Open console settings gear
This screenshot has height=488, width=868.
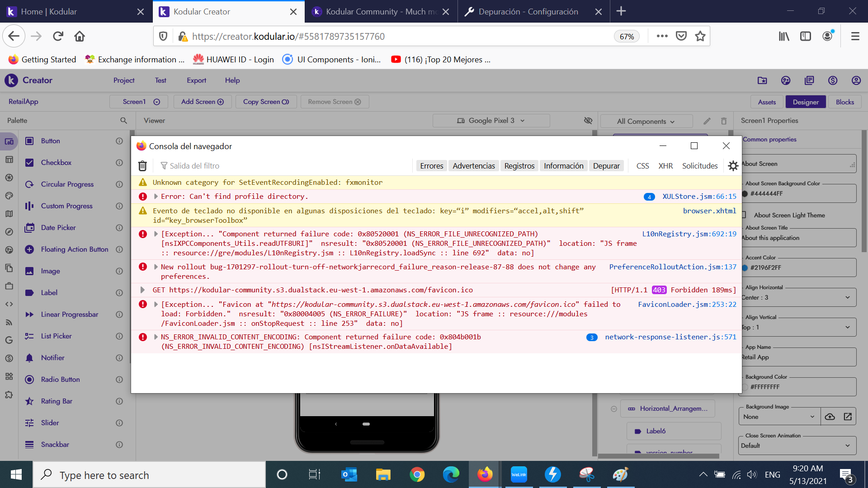(733, 166)
